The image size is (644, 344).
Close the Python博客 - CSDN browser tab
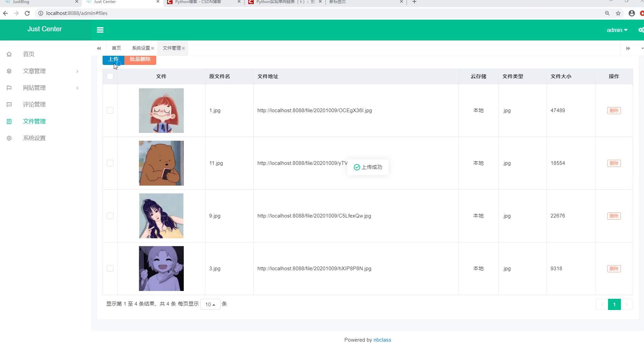coord(239,2)
